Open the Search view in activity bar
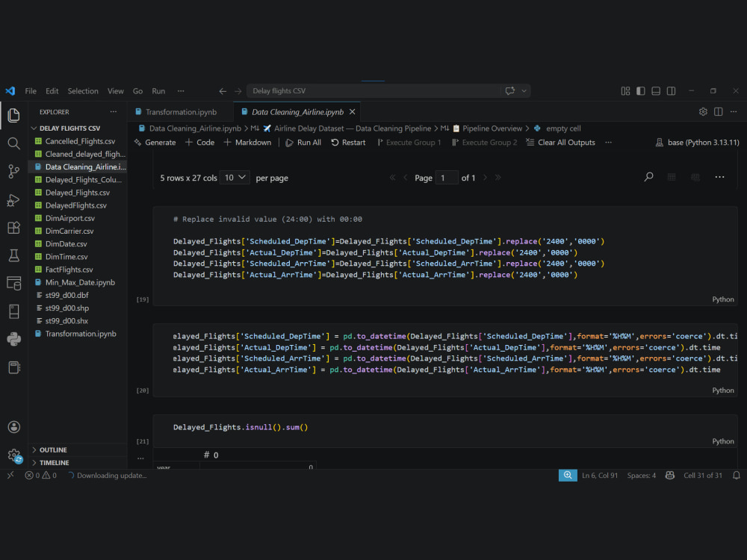This screenshot has width=747, height=560. point(13,143)
